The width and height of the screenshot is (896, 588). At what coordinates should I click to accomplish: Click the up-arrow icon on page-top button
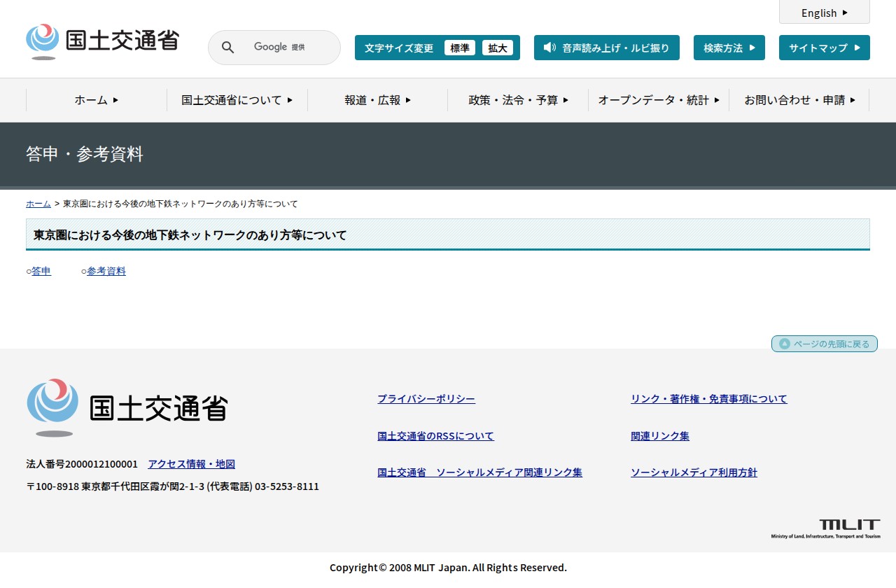pos(785,344)
